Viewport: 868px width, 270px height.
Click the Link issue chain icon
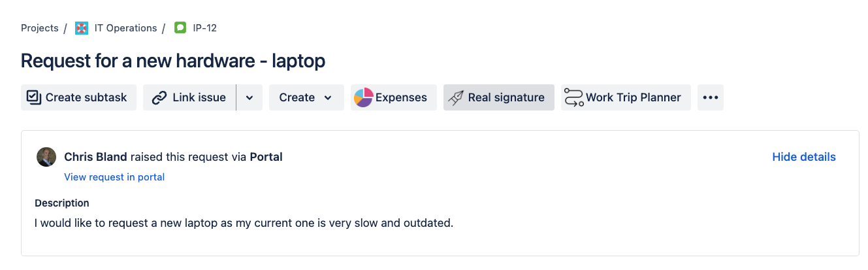tap(159, 97)
